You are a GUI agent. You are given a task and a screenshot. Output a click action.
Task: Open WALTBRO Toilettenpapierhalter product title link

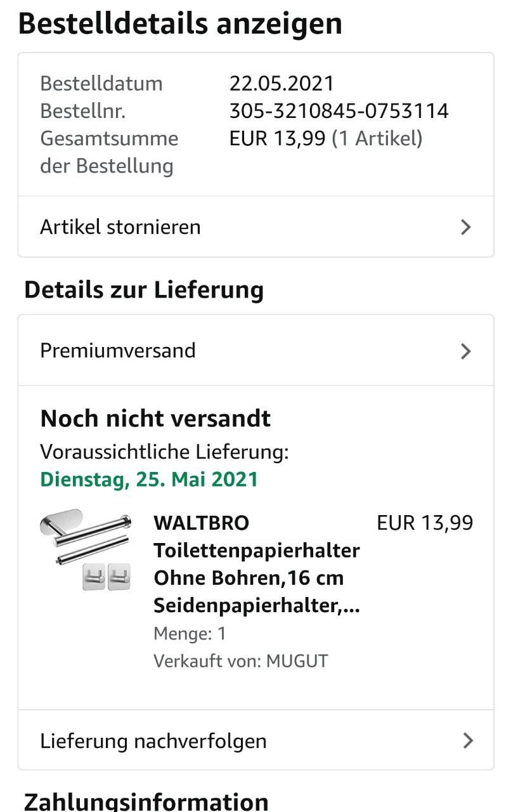pyautogui.click(x=257, y=565)
